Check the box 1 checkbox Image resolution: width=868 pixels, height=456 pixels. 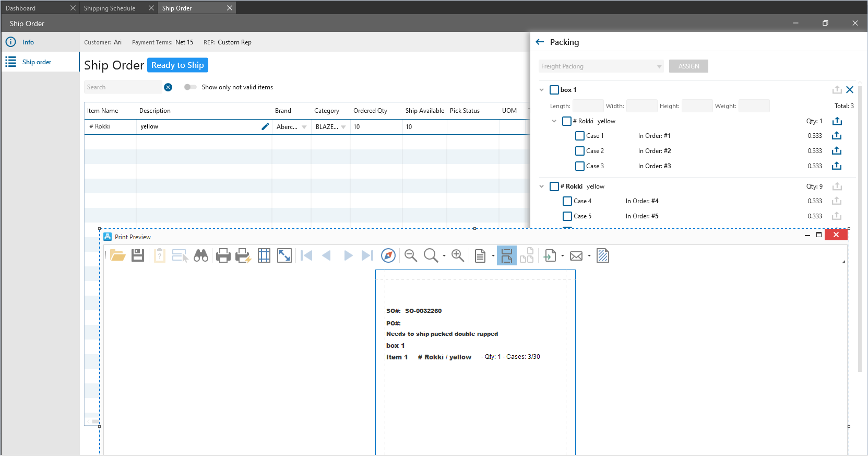(x=554, y=90)
